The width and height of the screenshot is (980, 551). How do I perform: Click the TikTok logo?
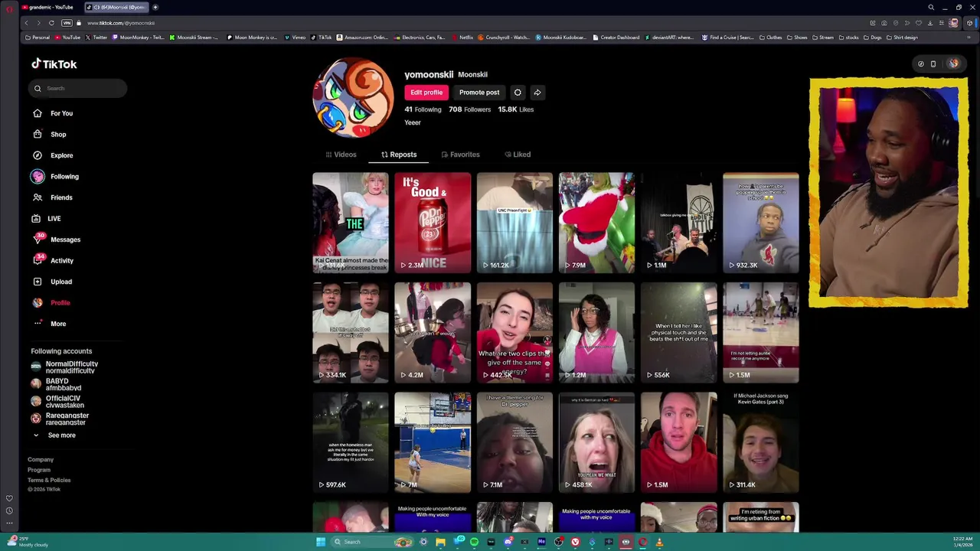pyautogui.click(x=54, y=64)
